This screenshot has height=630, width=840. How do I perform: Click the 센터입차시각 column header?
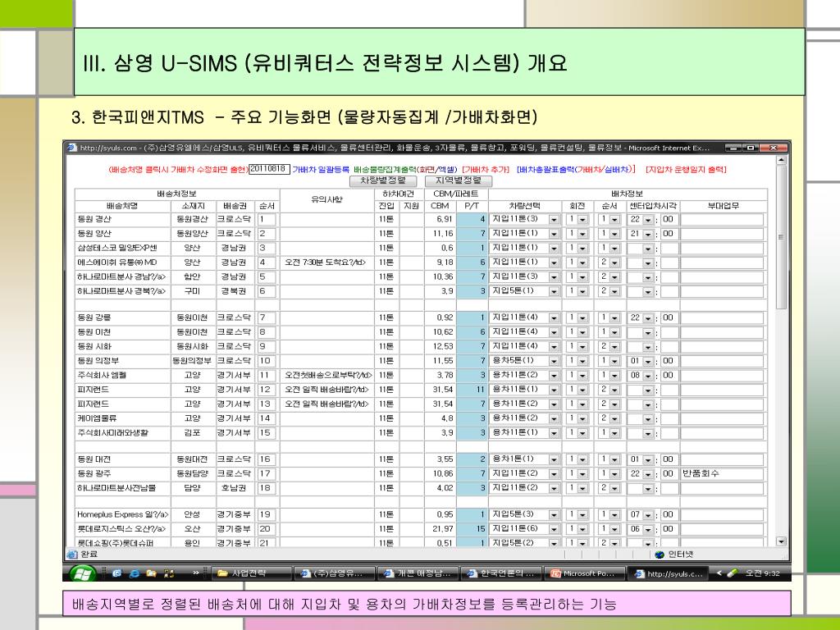point(652,206)
